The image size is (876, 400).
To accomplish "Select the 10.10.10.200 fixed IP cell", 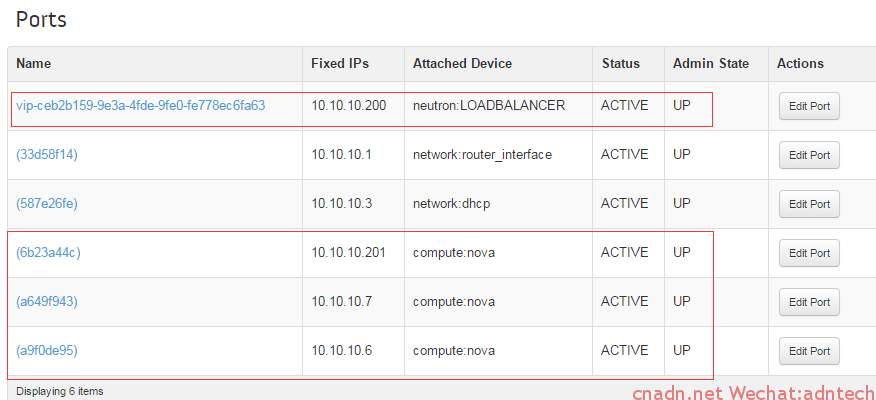I will (349, 105).
